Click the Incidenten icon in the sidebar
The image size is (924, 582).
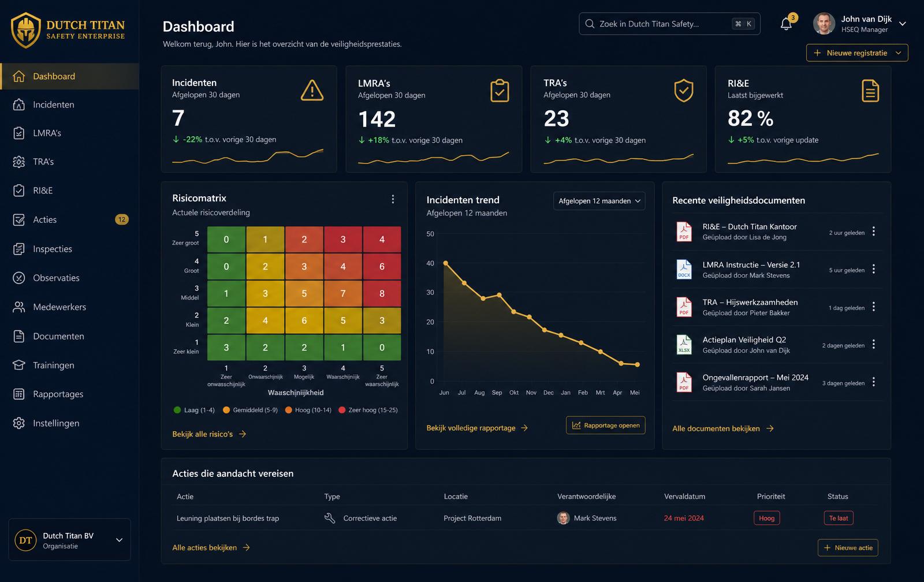[19, 105]
